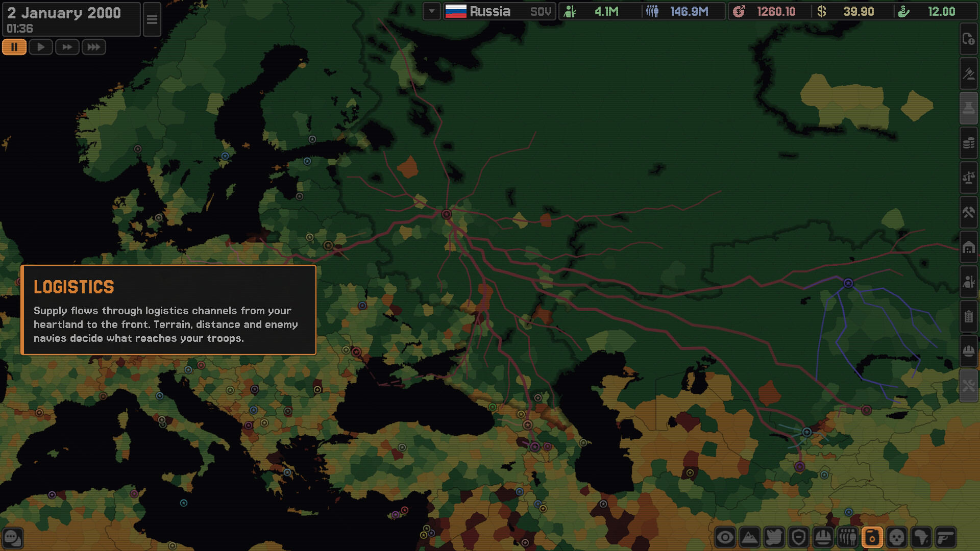Switch to pistol weapons map mode

(946, 537)
